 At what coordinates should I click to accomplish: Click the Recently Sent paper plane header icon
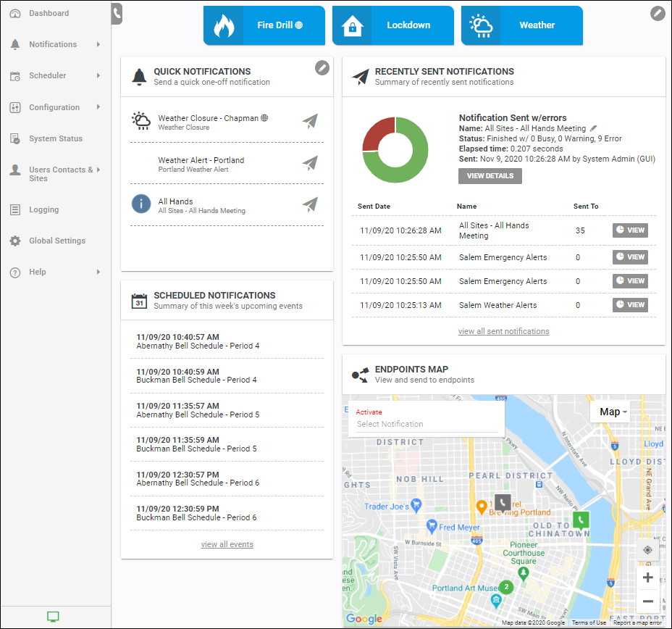[361, 77]
